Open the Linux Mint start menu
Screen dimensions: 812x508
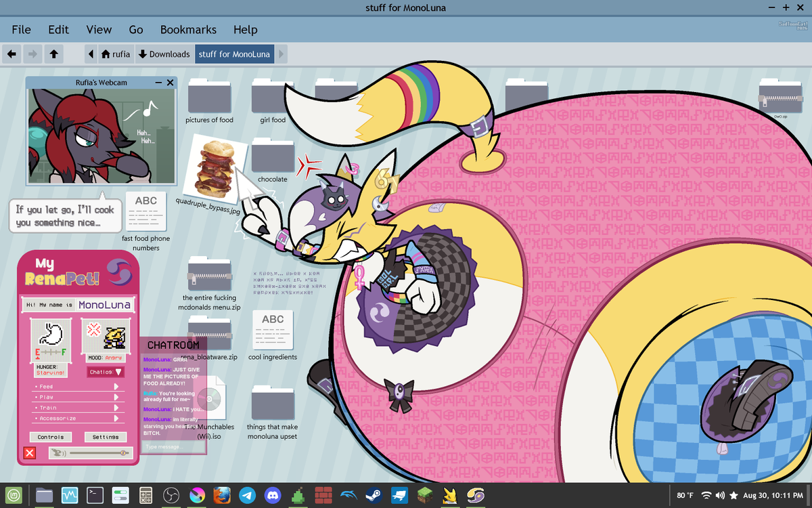coord(15,495)
